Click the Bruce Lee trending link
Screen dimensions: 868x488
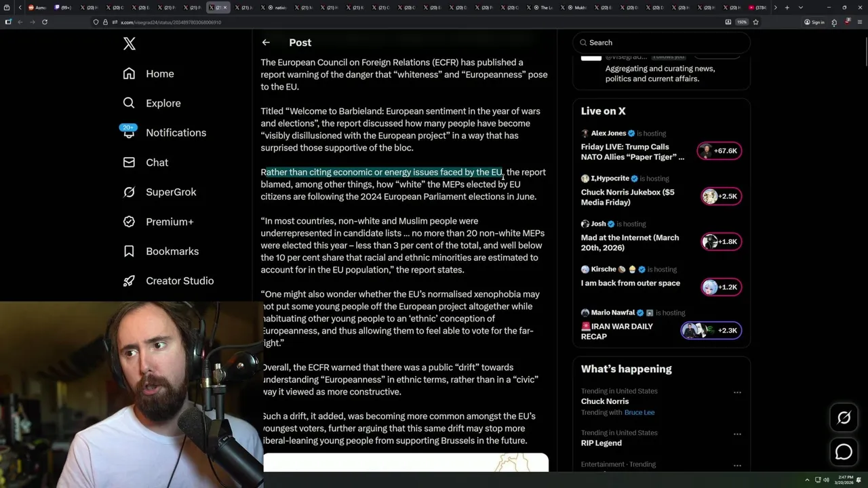tap(639, 412)
